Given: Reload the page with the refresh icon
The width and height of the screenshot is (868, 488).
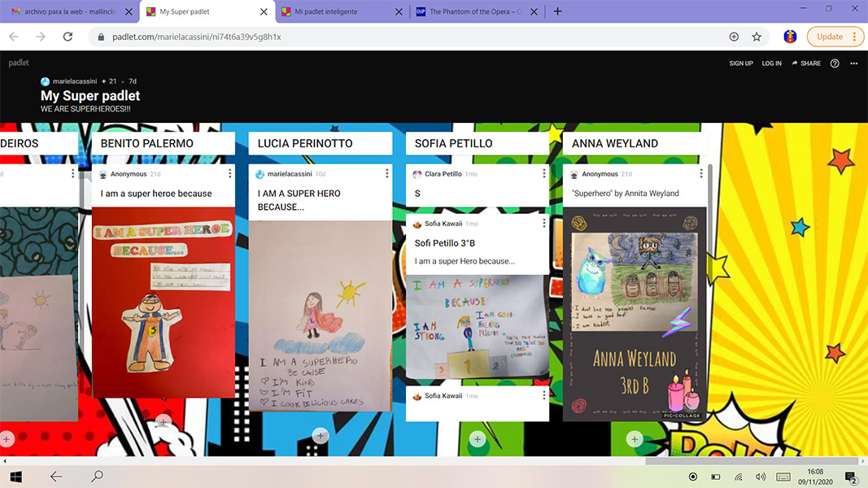Looking at the screenshot, I should (x=68, y=37).
